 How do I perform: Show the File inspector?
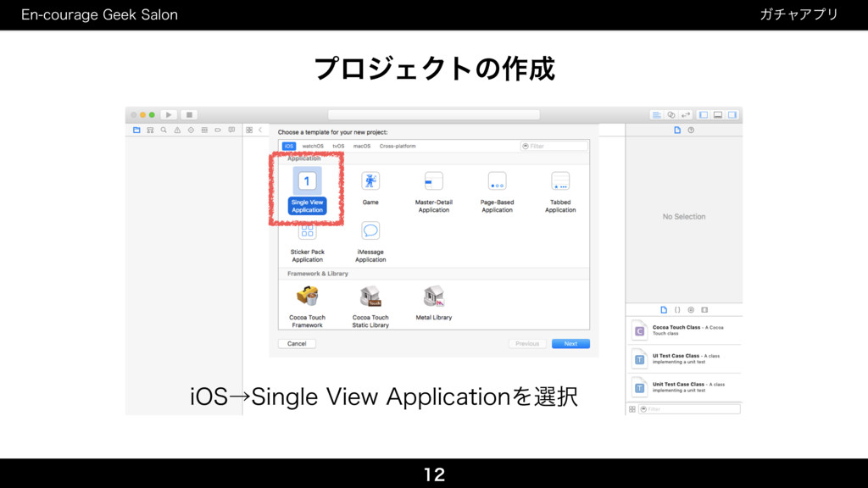(677, 130)
